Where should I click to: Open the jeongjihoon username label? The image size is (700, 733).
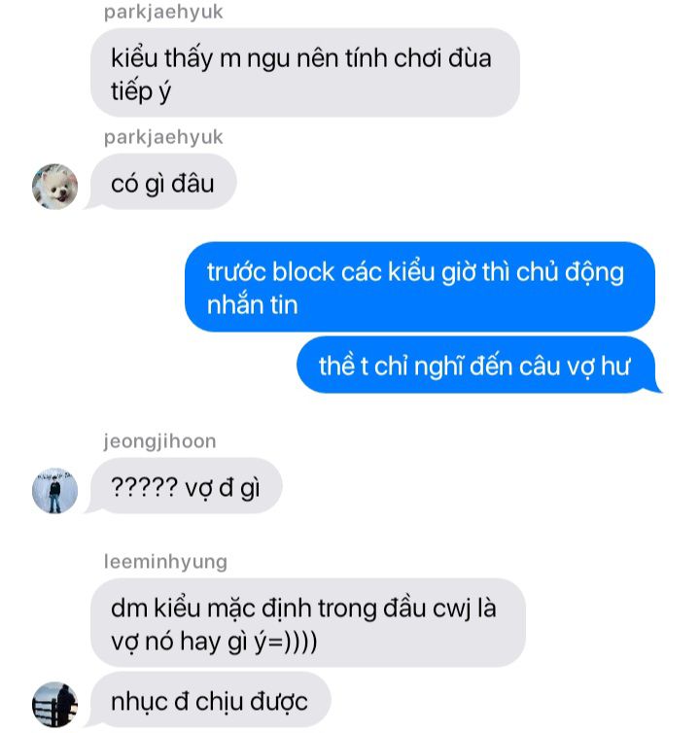click(x=159, y=441)
